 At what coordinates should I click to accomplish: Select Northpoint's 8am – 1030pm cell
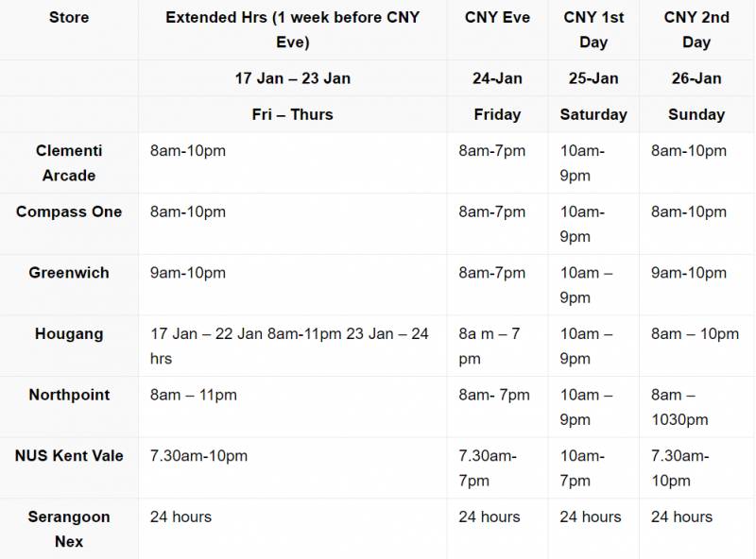[679, 407]
